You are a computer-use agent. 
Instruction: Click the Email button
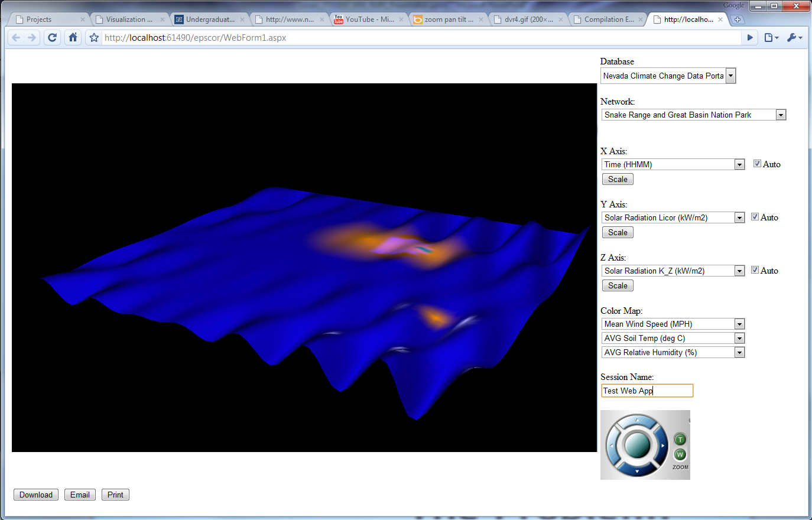pyautogui.click(x=80, y=495)
